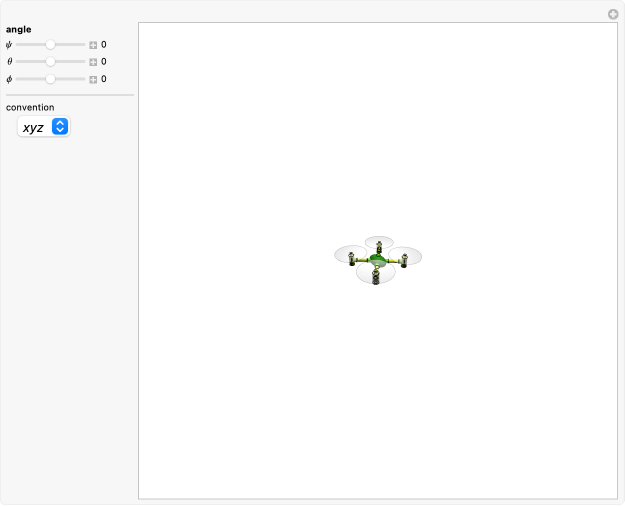
Task: Click the ψ value readout showing 0
Action: tap(104, 45)
